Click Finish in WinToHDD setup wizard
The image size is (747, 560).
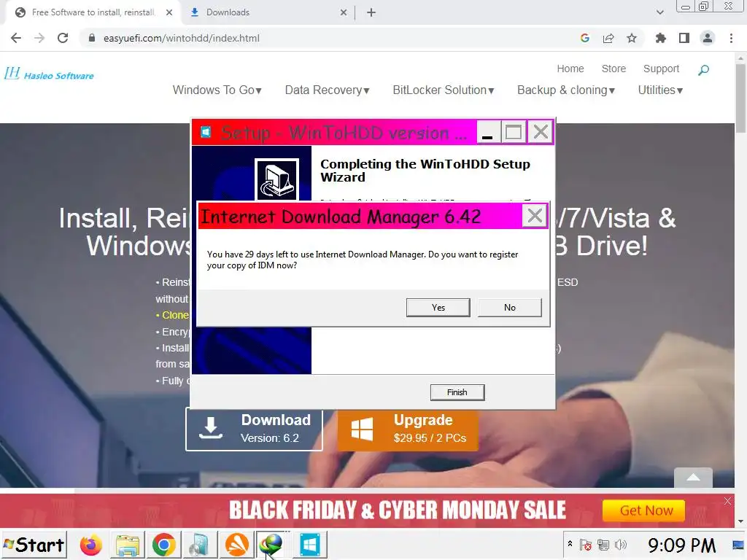click(457, 392)
